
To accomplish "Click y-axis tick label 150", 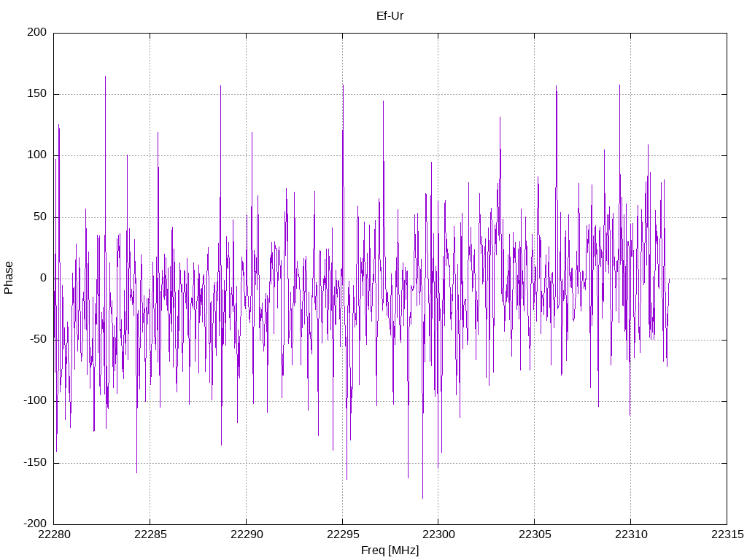I will point(37,94).
